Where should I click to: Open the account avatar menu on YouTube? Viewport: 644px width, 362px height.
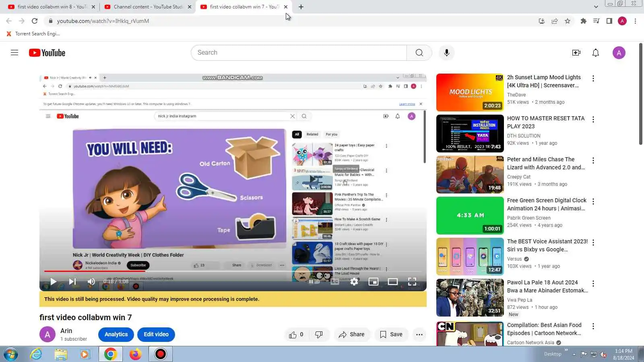point(619,53)
